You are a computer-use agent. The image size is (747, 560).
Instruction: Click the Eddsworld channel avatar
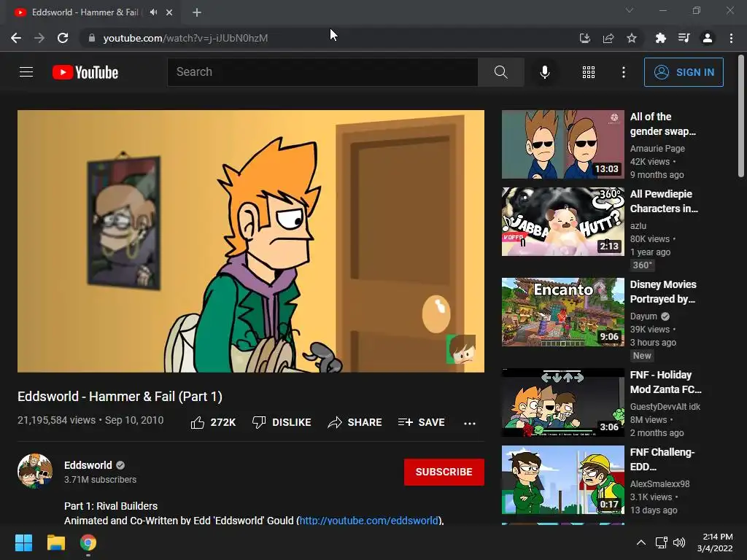(35, 471)
